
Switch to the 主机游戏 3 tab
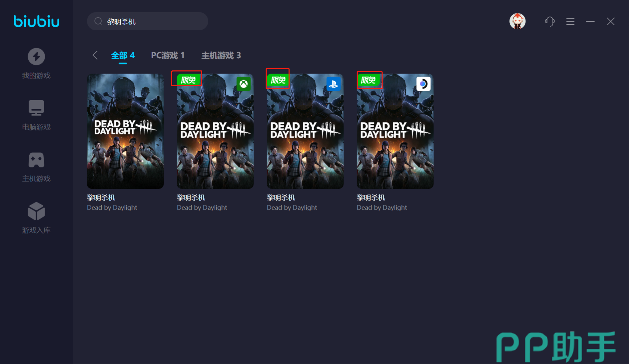(221, 55)
